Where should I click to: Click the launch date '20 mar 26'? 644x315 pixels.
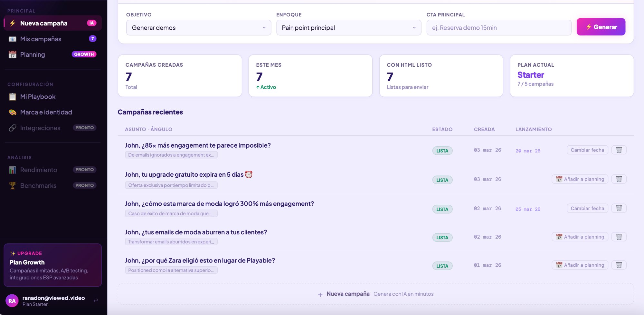[528, 151]
